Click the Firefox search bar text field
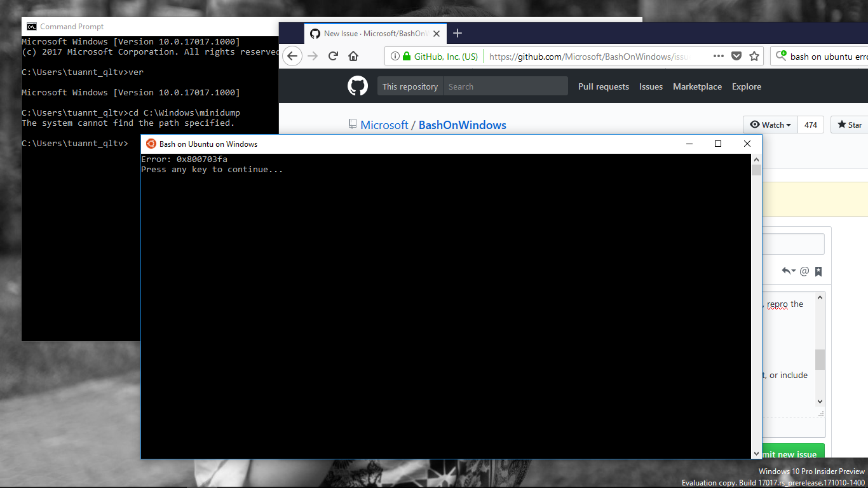 pyautogui.click(x=829, y=56)
